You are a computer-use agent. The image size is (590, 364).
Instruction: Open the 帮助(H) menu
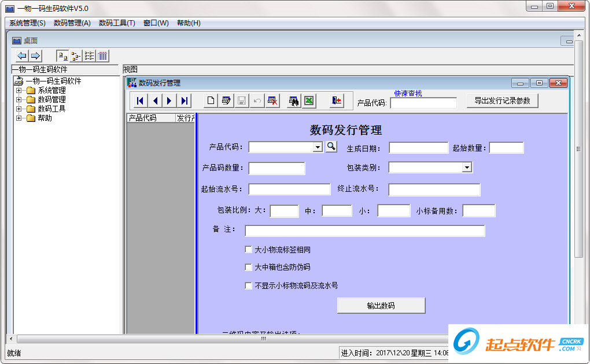coord(189,23)
